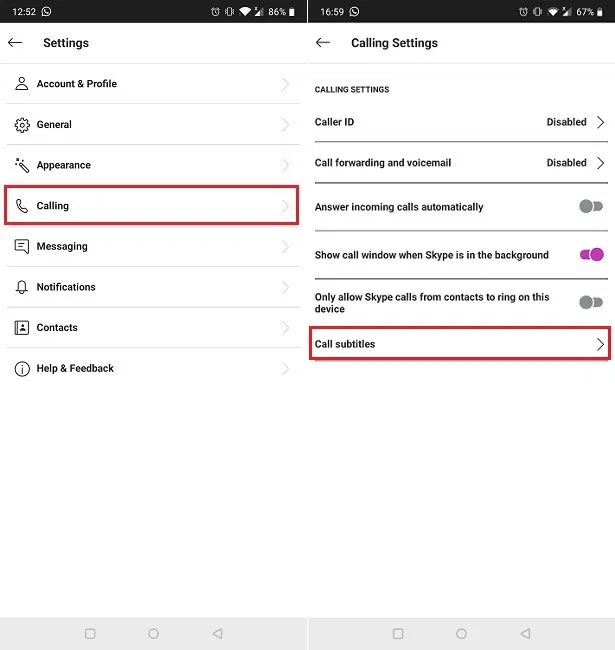Viewport: 615px width, 650px height.
Task: Tap WhatsApp status icon beside 16:59
Action: point(354,11)
